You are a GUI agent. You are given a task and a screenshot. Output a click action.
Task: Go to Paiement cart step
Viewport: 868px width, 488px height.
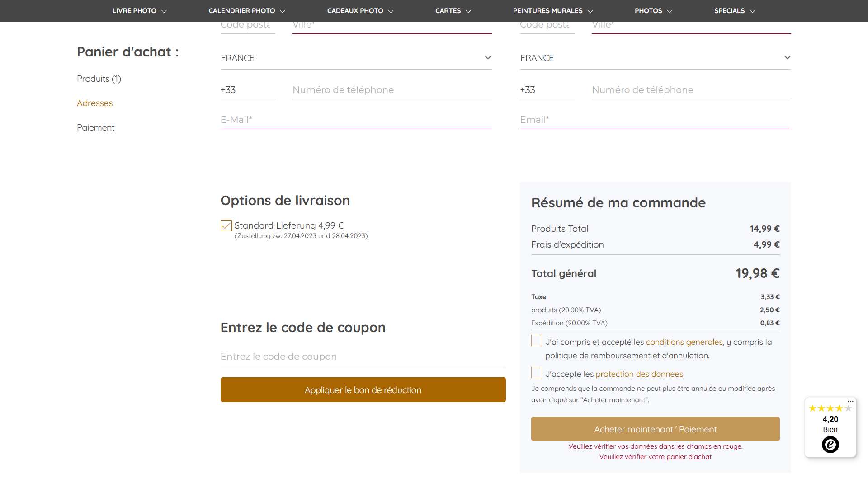click(95, 127)
